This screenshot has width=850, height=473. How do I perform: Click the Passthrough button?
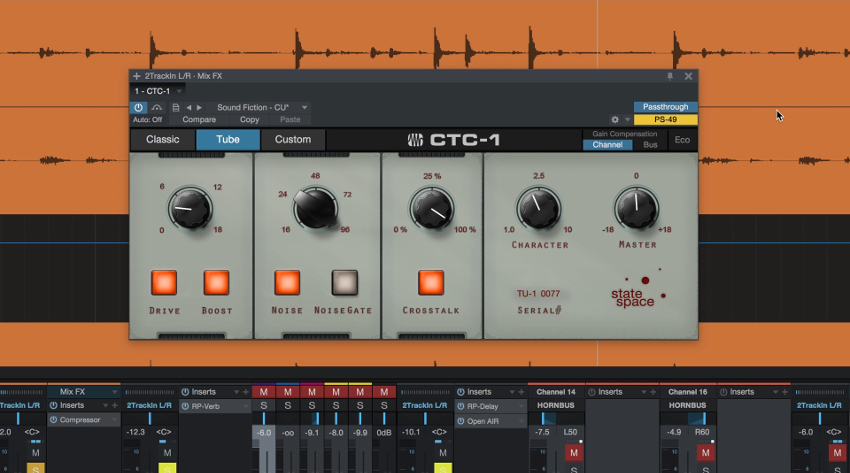coord(665,107)
